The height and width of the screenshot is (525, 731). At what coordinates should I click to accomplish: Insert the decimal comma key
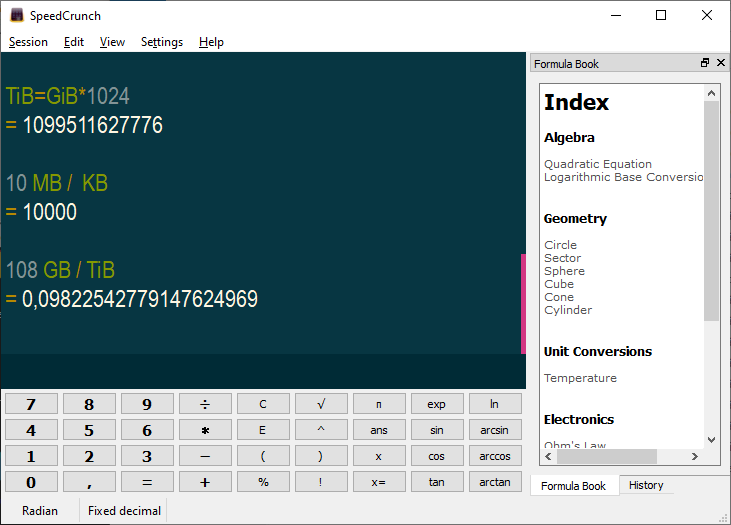point(89,482)
